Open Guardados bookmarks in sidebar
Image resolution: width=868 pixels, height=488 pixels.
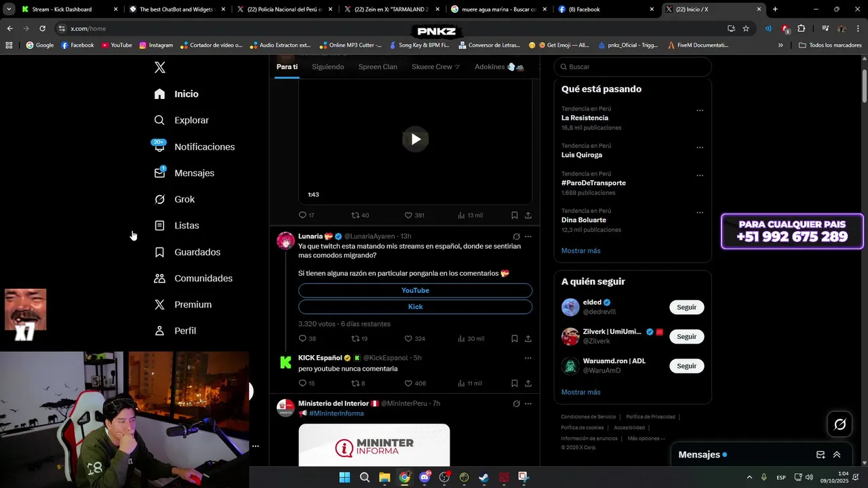coord(187,252)
